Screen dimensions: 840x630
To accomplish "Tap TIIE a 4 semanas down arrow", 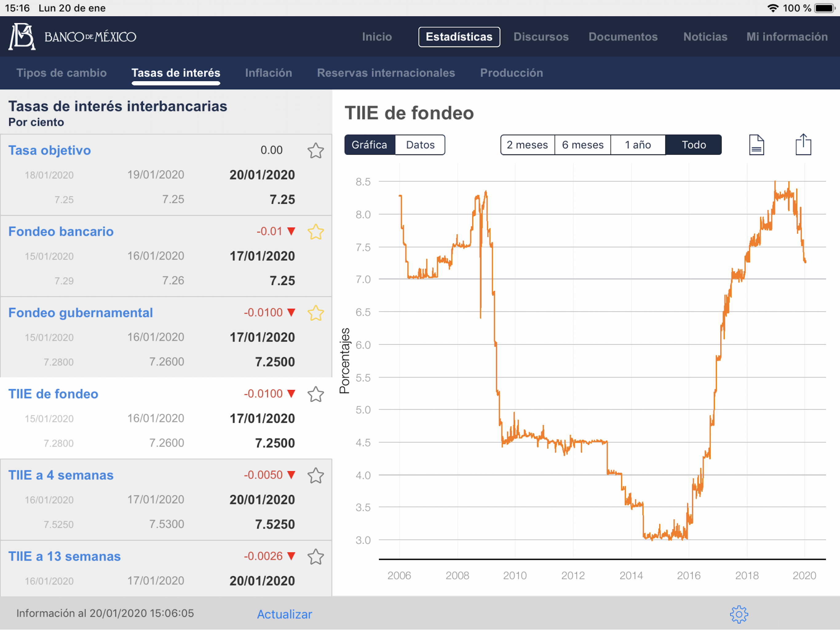I will point(291,475).
